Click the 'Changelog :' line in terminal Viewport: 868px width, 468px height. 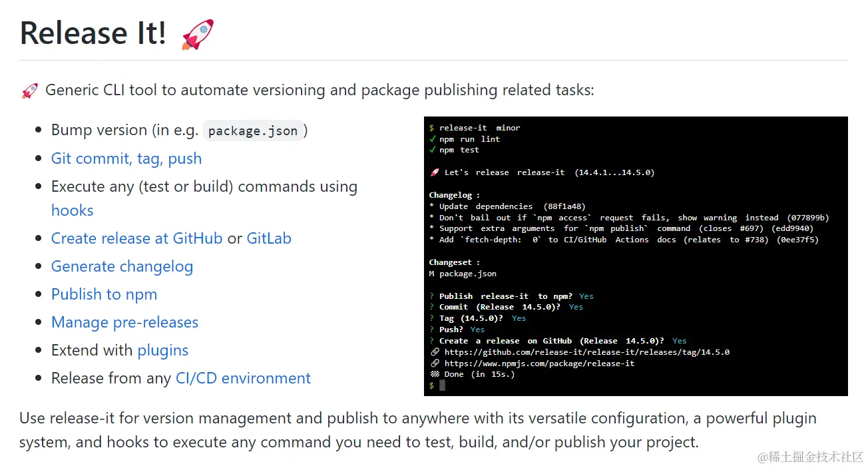(x=455, y=195)
